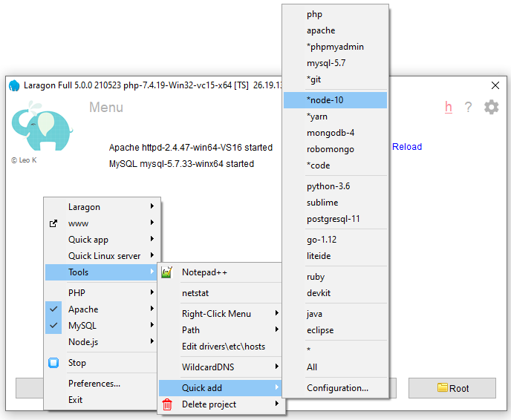Choose robomongo in Quick add list
The height and width of the screenshot is (420, 511).
(x=336, y=149)
